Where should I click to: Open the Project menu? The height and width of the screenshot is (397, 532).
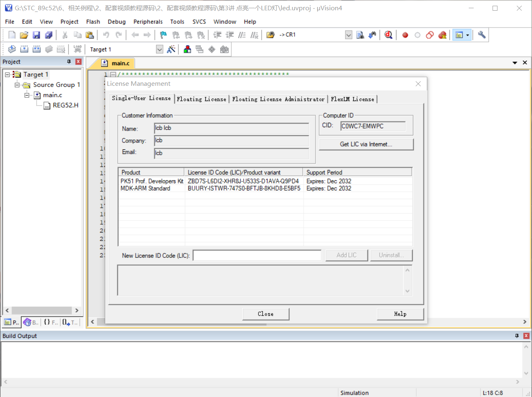(69, 22)
